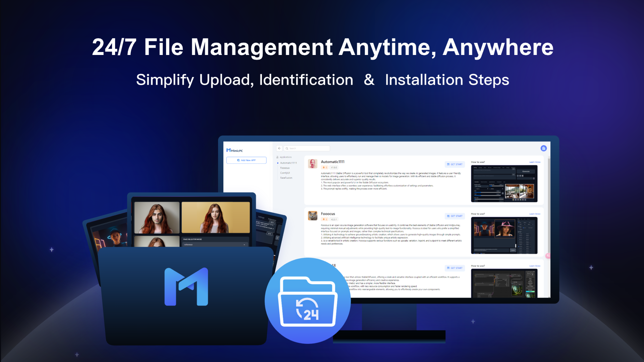Select Fooocus in the applications list

(x=285, y=168)
